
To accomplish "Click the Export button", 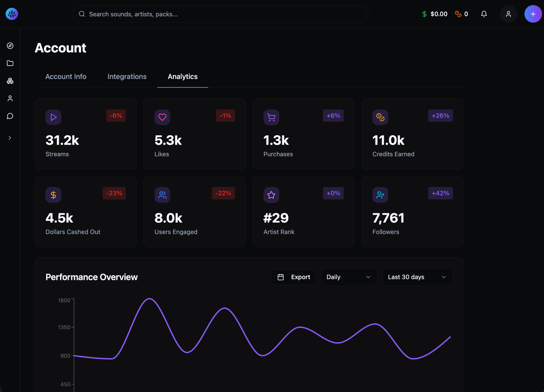I will click(x=294, y=277).
